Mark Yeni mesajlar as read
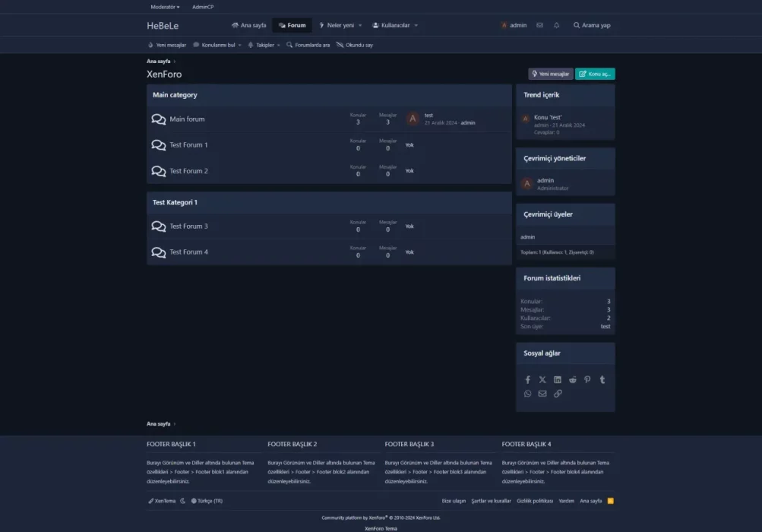Viewport: 762px width, 532px height. click(x=170, y=44)
